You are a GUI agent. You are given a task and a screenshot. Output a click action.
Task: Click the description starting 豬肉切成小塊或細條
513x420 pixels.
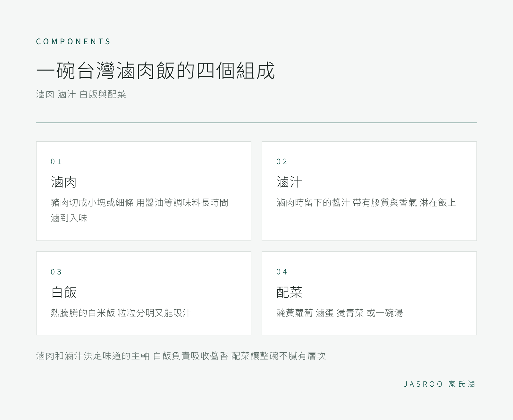click(x=139, y=210)
